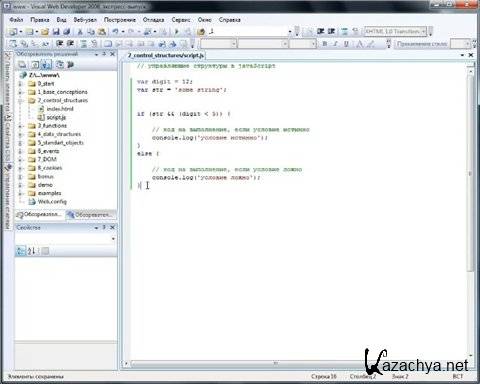Switch to first Обозреватель bottom tab
Image resolution: width=480 pixels, height=384 pixels.
click(x=40, y=214)
